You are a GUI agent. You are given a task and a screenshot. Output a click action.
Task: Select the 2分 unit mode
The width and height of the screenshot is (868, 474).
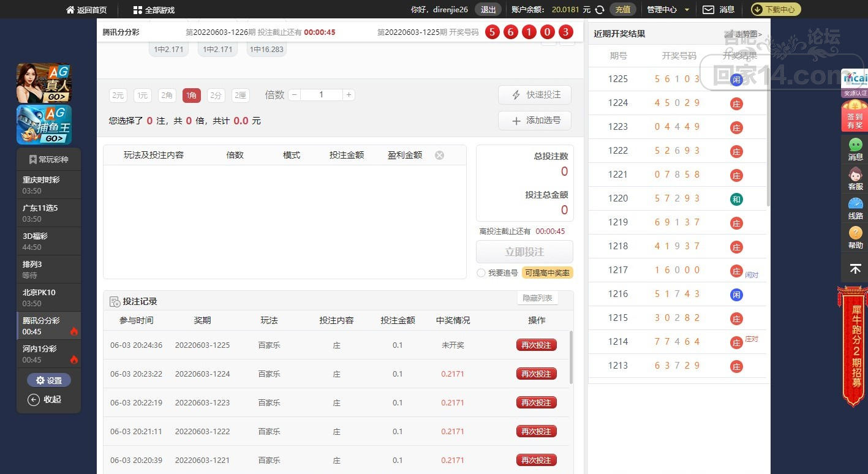[x=216, y=96]
